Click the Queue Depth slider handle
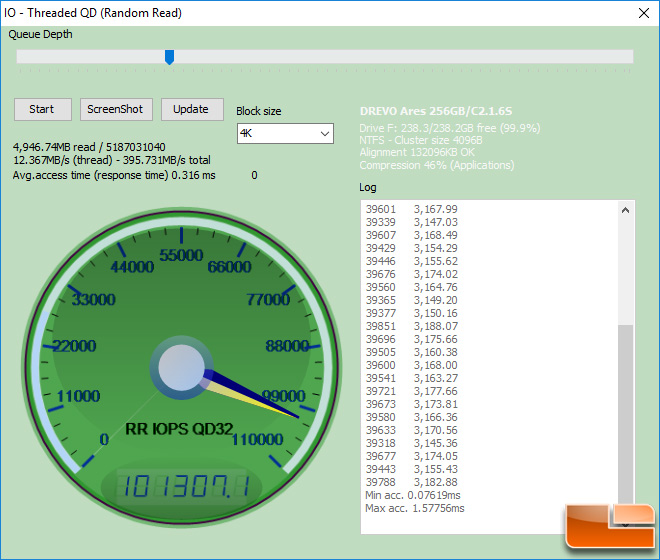The width and height of the screenshot is (660, 560). (x=169, y=57)
